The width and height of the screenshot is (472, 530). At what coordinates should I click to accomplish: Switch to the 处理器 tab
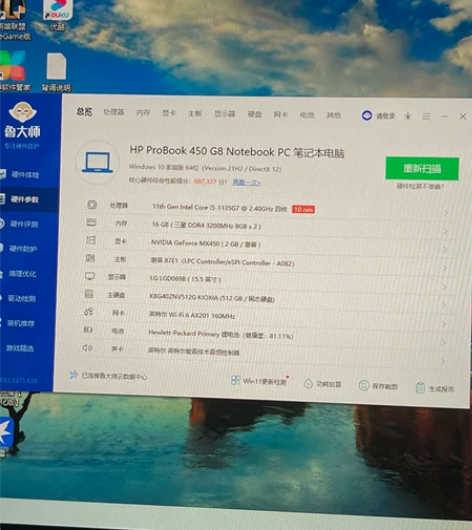coord(114,112)
